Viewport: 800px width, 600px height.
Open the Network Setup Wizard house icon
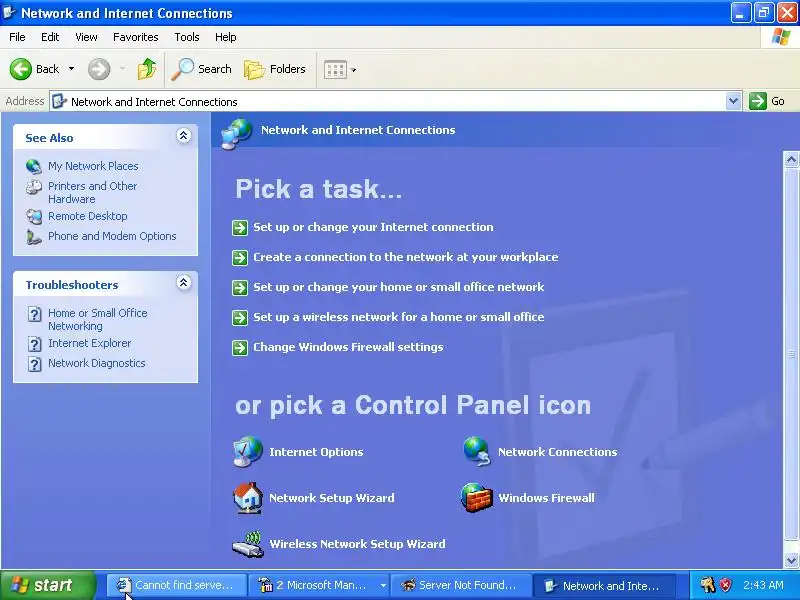(x=248, y=497)
